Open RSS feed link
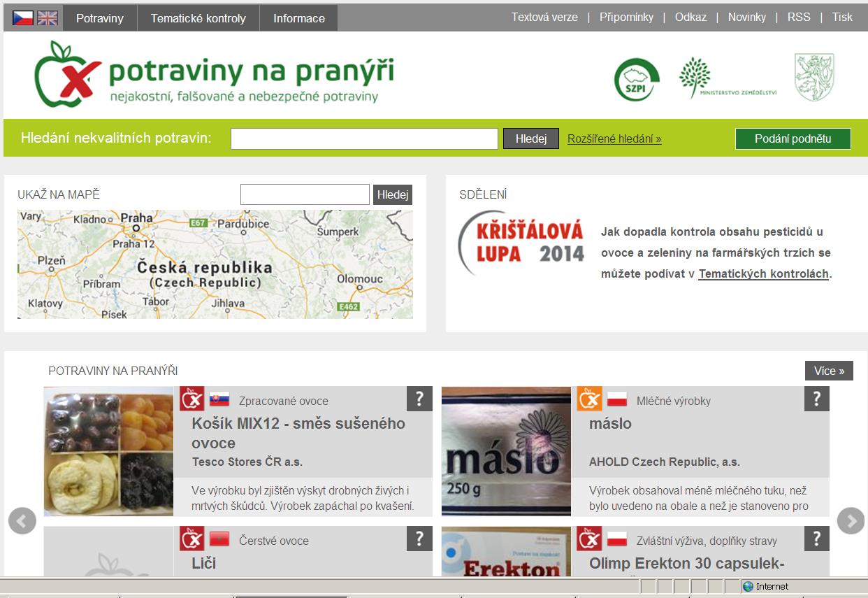The height and width of the screenshot is (598, 868). click(x=799, y=17)
